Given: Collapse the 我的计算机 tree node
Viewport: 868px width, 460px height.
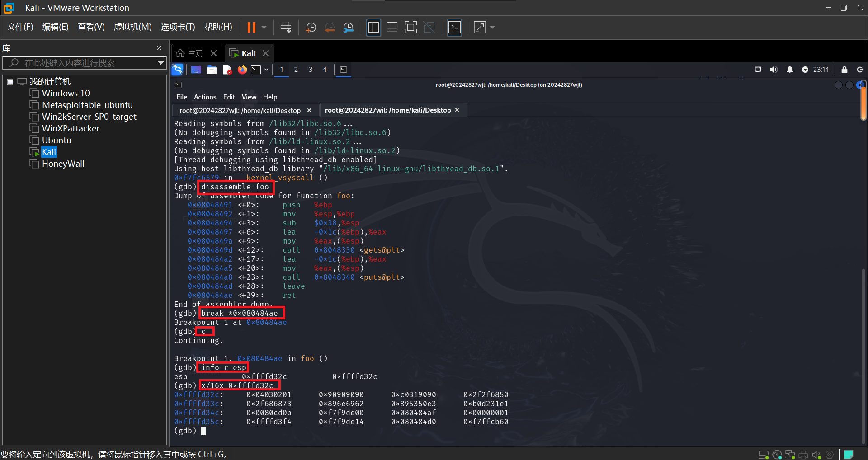Looking at the screenshot, I should click(x=10, y=82).
